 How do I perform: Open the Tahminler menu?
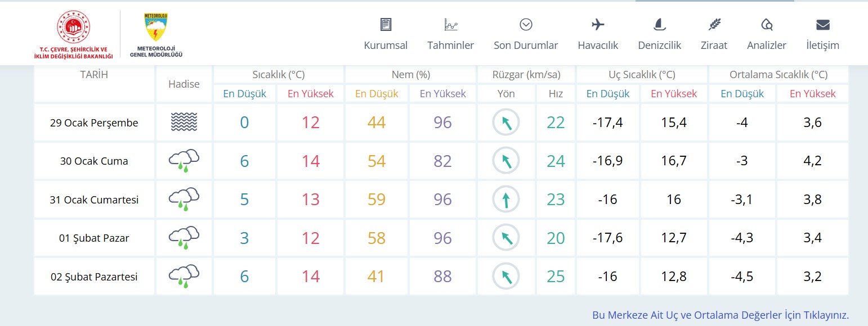[x=450, y=46]
